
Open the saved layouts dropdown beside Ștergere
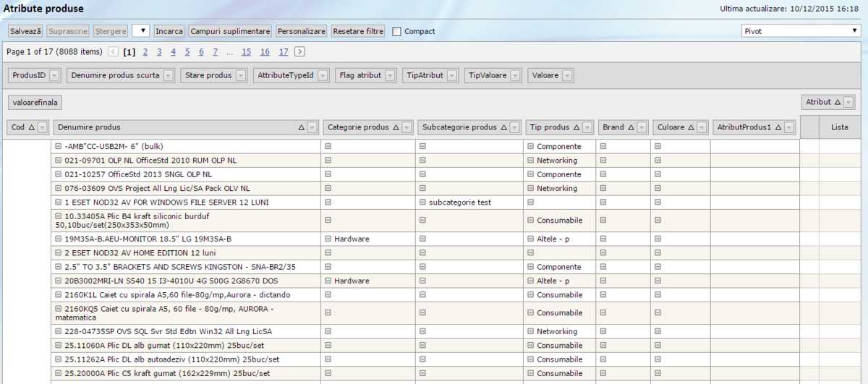click(x=141, y=31)
